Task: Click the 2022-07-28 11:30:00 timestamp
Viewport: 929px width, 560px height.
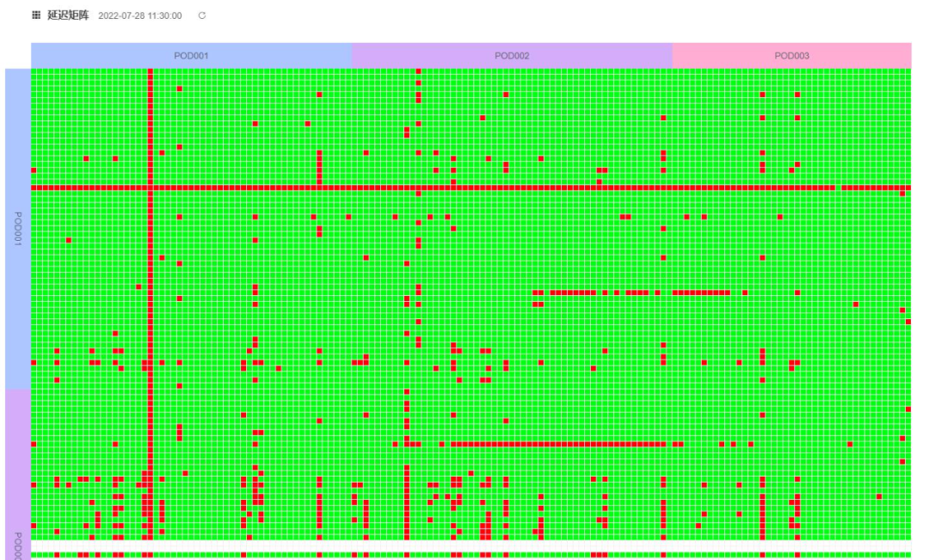Action: pos(140,15)
